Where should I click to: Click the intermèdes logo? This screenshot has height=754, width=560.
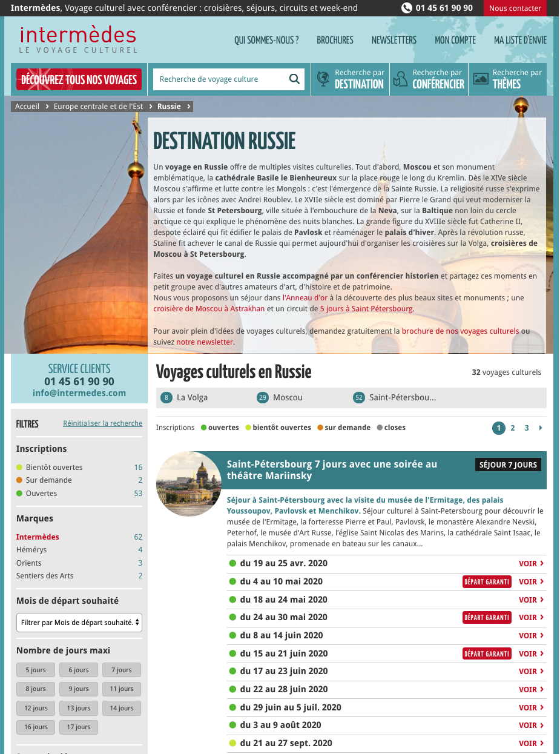point(78,39)
